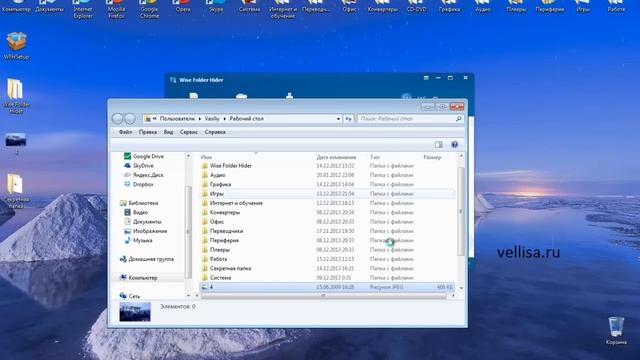
Task: Select Компьютер in the Explorer navigation tree
Action: 138,278
